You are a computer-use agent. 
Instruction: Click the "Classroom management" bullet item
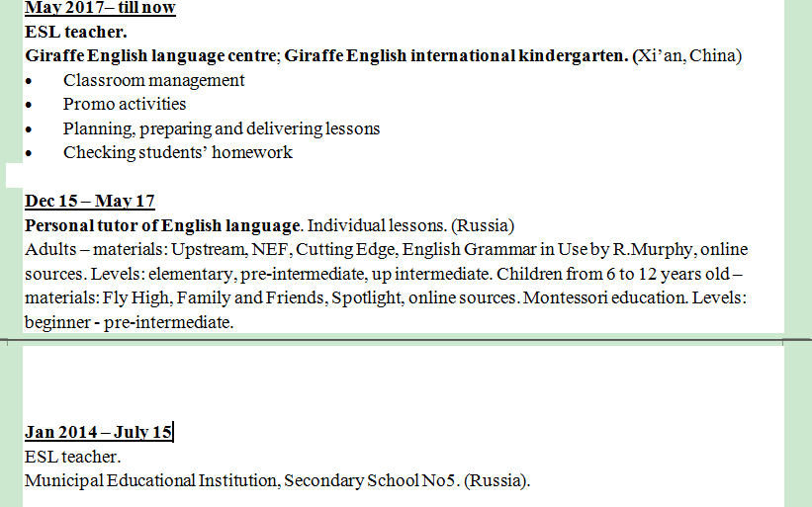[x=153, y=80]
